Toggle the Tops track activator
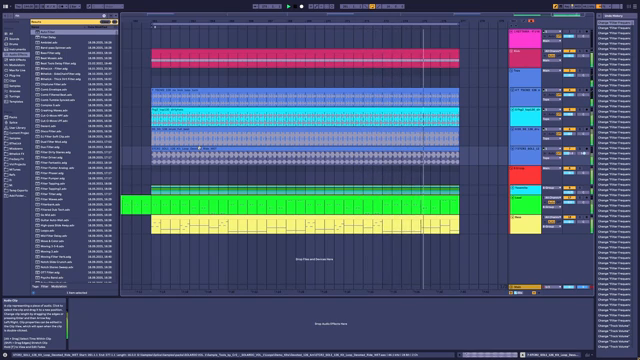Screen dimensions: 640x360 pyautogui.click(x=569, y=71)
